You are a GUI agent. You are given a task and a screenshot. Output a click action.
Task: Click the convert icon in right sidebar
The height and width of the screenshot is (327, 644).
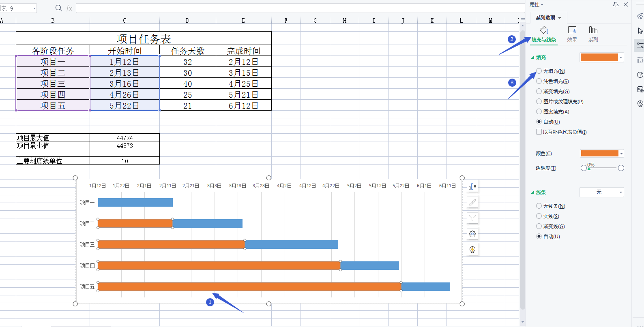(640, 60)
